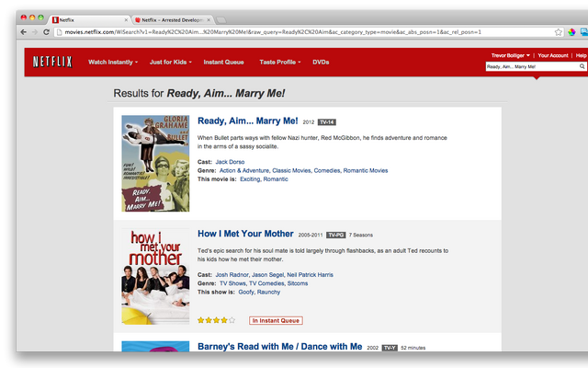Browse Action & Adventure genre
Image resolution: width=588 pixels, height=368 pixels.
click(x=244, y=170)
